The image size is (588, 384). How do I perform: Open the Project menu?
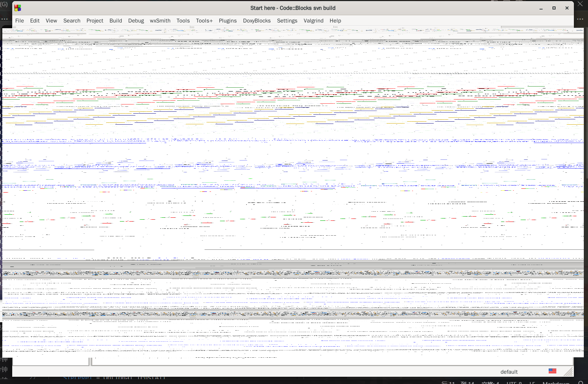[x=95, y=21]
